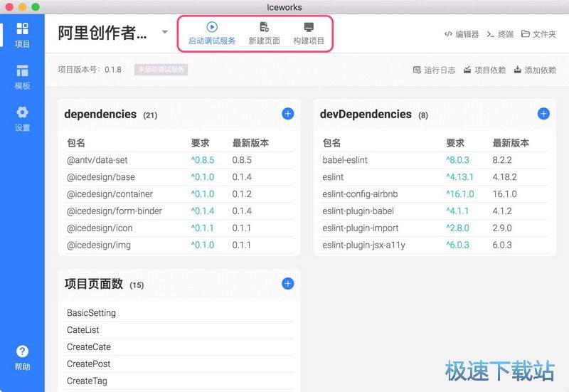Add a devDependency with plus button
The width and height of the screenshot is (569, 392).
click(x=543, y=114)
